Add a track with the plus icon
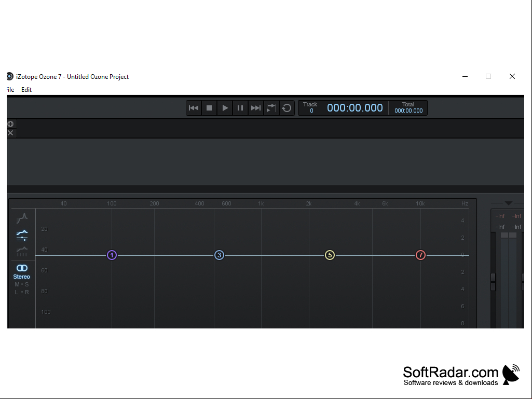The height and width of the screenshot is (399, 532). pyautogui.click(x=10, y=124)
